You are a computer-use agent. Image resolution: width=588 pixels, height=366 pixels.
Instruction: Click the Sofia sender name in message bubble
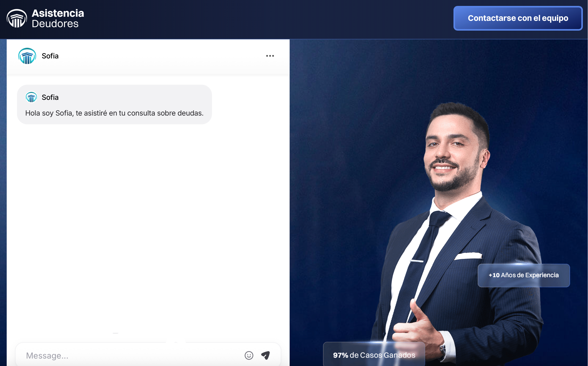point(50,97)
